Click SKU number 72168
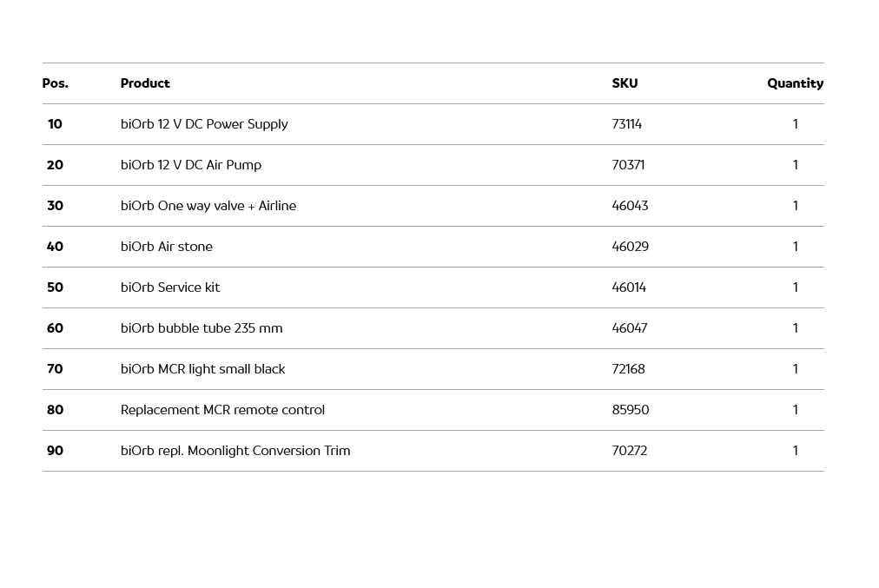 click(x=628, y=369)
